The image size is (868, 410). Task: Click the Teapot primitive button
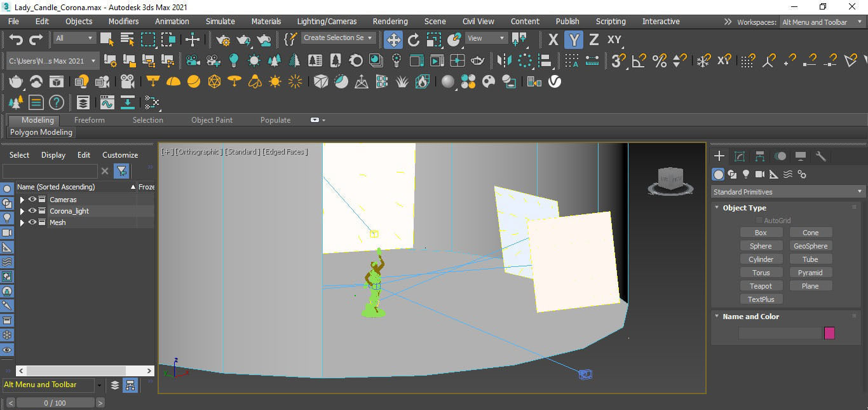pyautogui.click(x=761, y=286)
